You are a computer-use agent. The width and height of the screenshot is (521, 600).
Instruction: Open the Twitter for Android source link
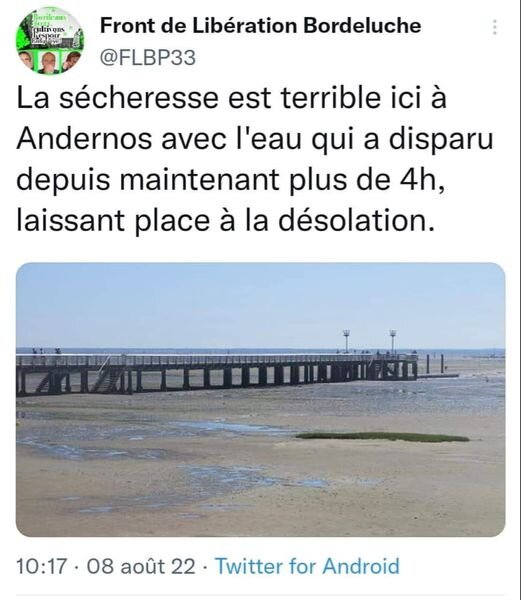pos(307,566)
